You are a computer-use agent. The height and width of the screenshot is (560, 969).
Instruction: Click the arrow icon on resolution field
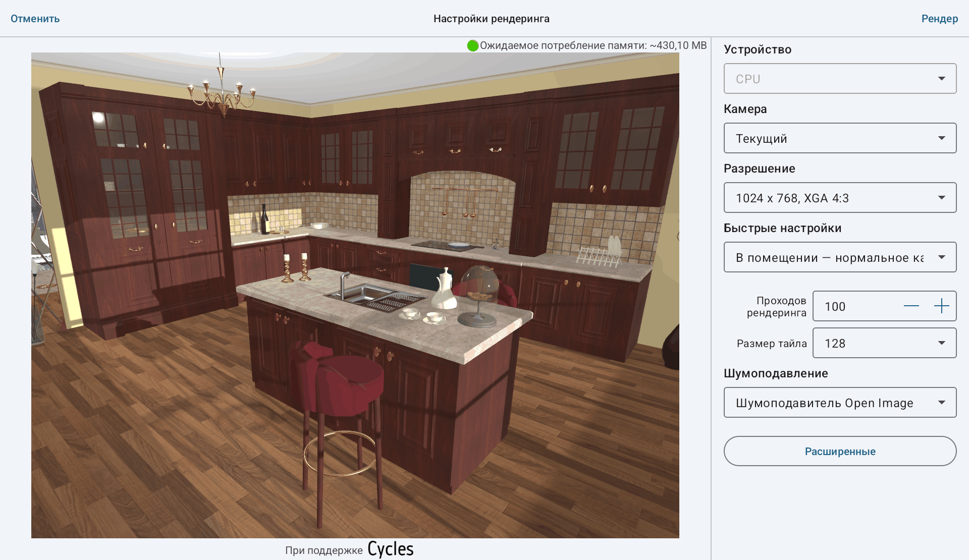coord(941,198)
